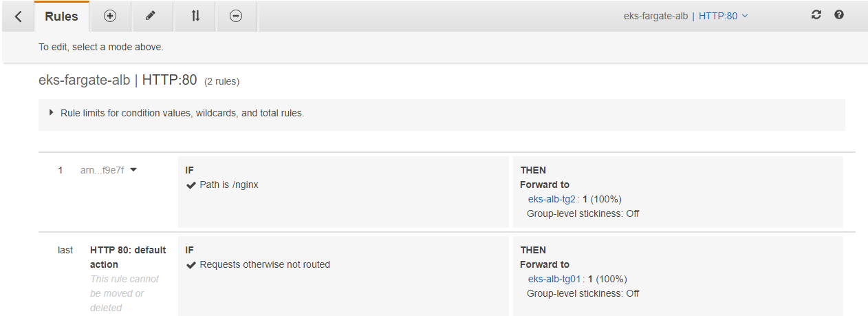Screen dimensions: 868x316
Task: Click the rule priority number 1
Action: pyautogui.click(x=61, y=170)
